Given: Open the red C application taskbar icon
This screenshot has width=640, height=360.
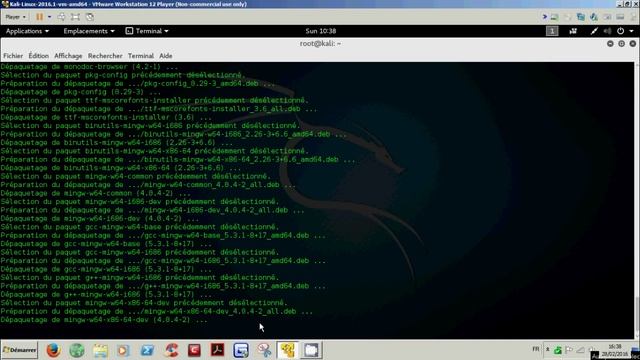Looking at the screenshot, I should 194,350.
